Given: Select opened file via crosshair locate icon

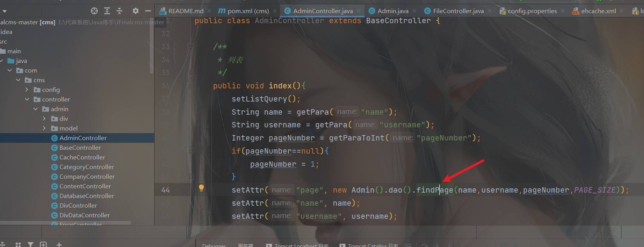Looking at the screenshot, I should point(94,11).
